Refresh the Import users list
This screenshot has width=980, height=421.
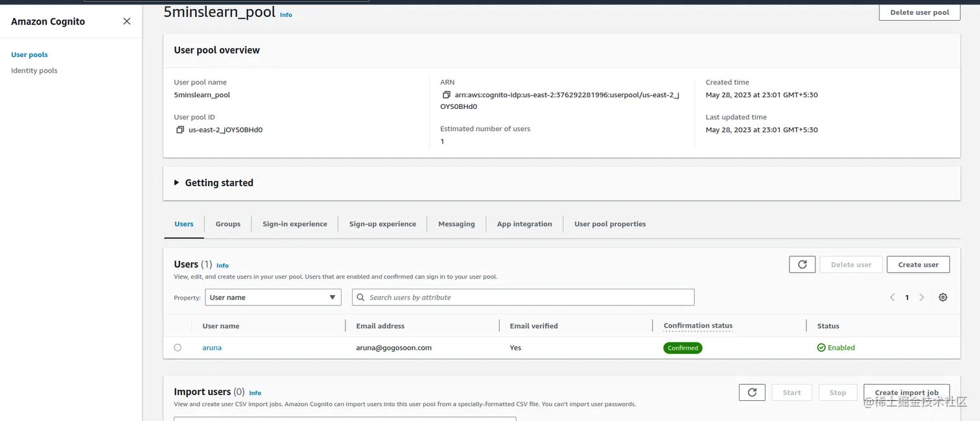coord(752,392)
